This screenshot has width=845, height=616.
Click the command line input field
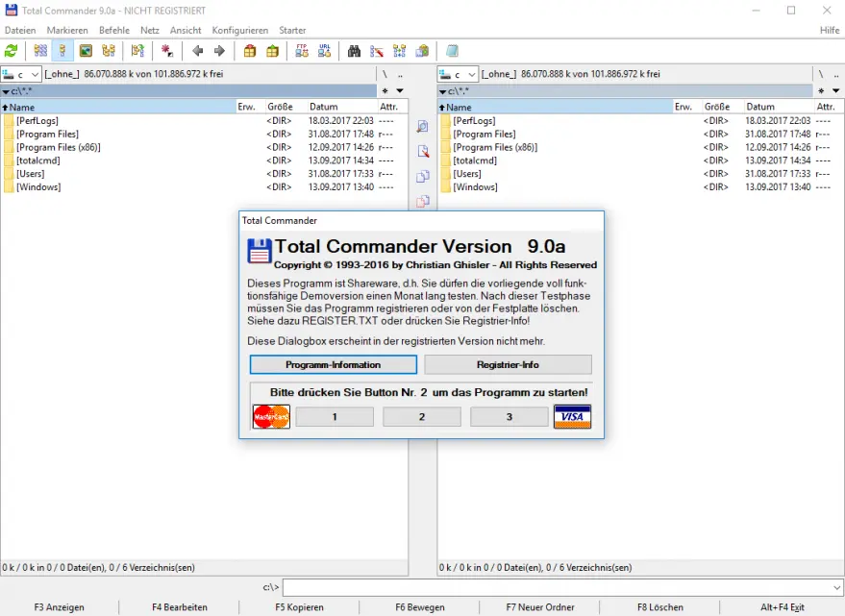pyautogui.click(x=557, y=587)
